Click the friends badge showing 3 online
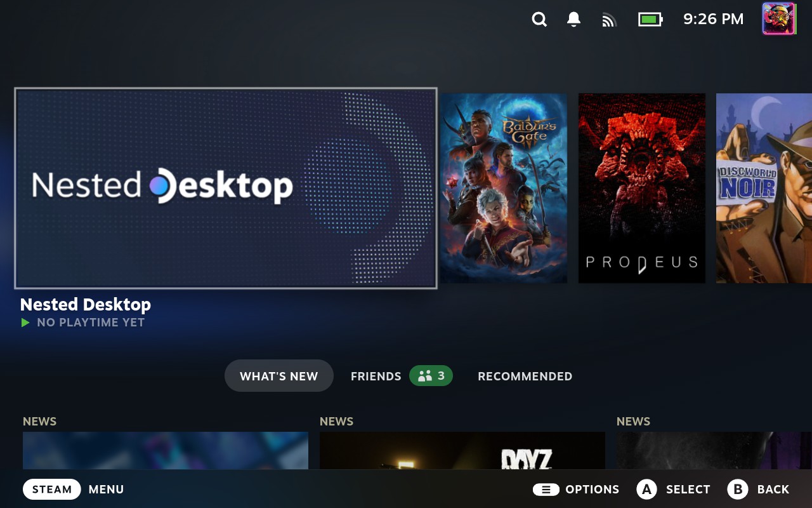Image resolution: width=812 pixels, height=508 pixels. click(x=431, y=375)
